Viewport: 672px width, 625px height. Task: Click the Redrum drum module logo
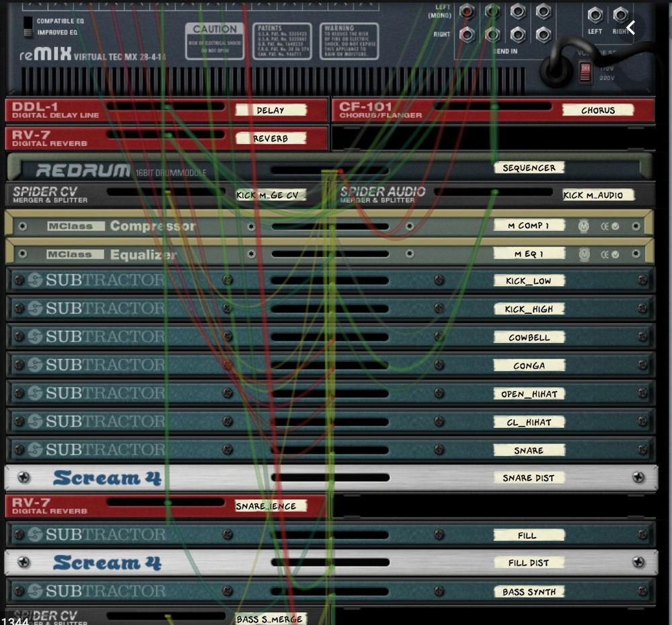[x=83, y=170]
